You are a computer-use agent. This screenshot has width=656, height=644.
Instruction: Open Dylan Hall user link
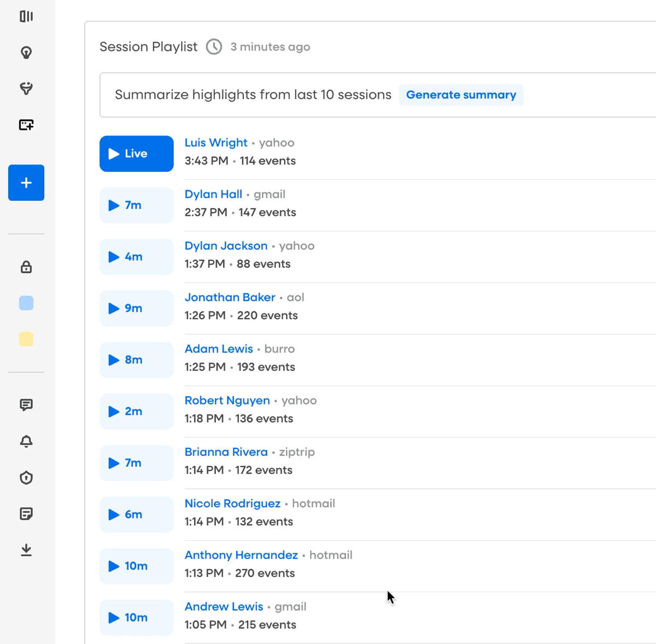click(213, 194)
